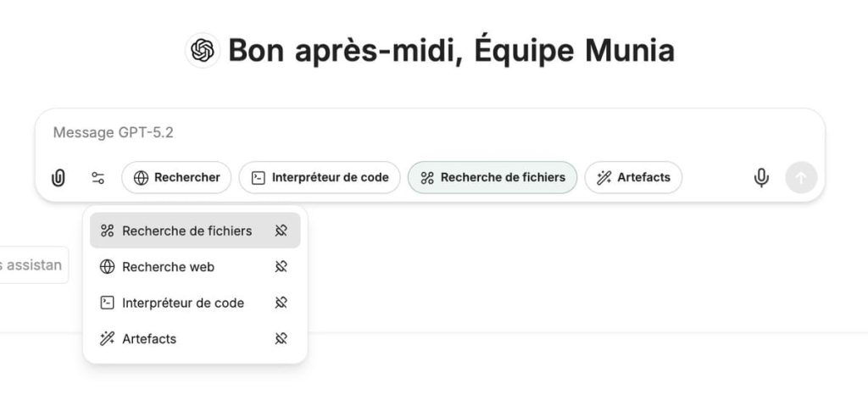Click the globe icon in the Rechercher chip
The image size is (868, 406).
click(142, 178)
